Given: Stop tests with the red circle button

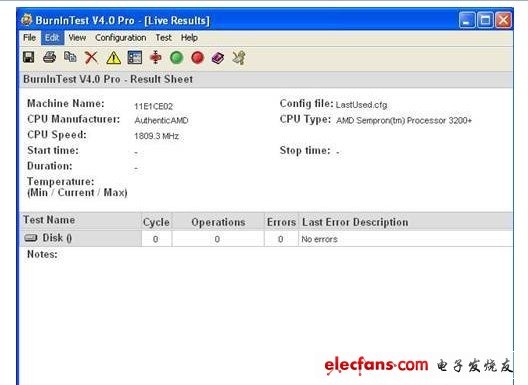Looking at the screenshot, I should 198,58.
